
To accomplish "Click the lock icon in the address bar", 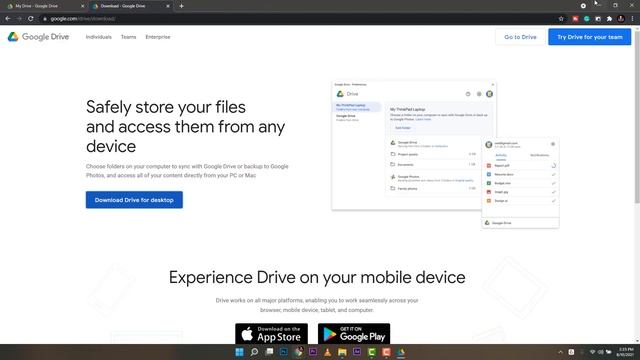I will point(45,18).
